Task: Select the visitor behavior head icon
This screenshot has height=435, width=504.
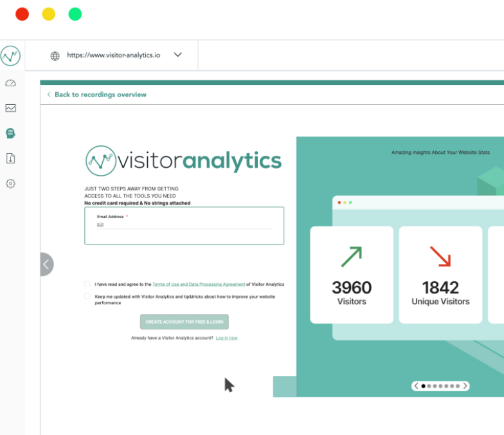Action: tap(10, 133)
